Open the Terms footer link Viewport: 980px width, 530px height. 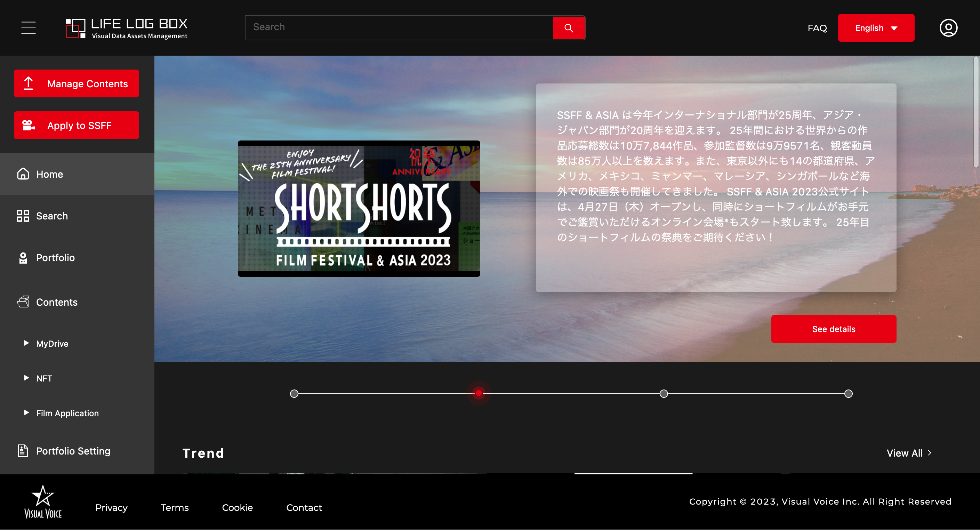[175, 507]
